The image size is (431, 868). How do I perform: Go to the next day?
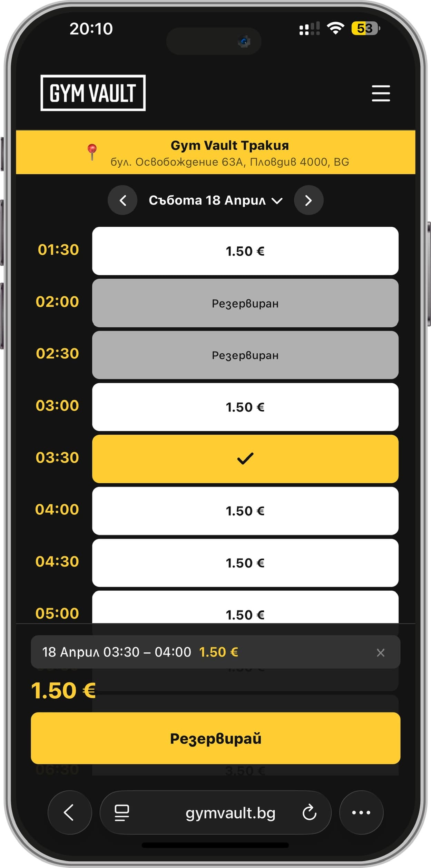tap(308, 200)
